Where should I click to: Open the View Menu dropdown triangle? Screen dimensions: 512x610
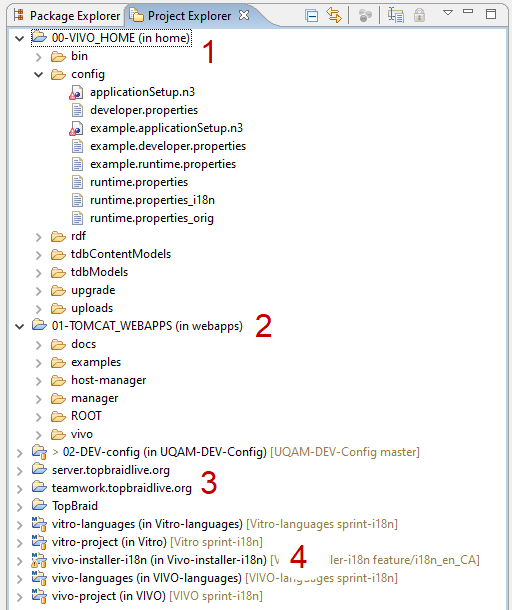(448, 12)
